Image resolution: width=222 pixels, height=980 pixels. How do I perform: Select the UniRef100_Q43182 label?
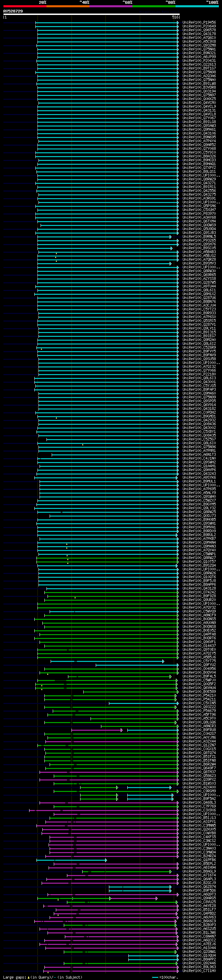[199, 408]
